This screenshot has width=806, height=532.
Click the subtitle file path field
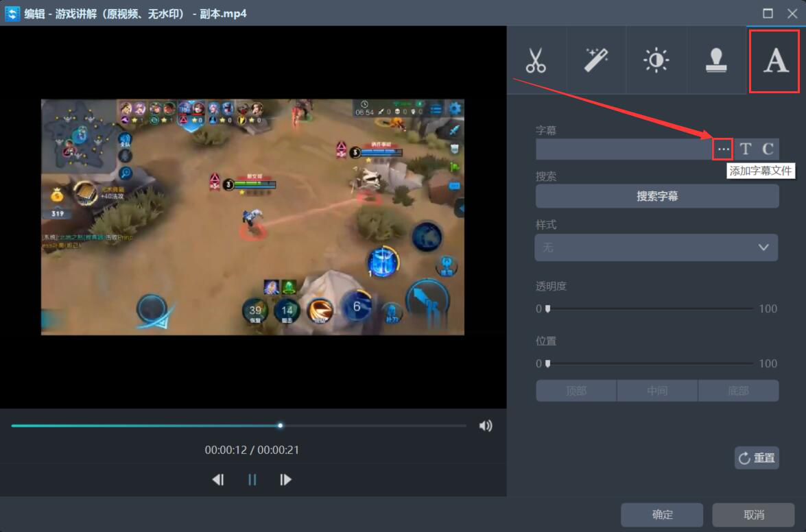point(624,149)
